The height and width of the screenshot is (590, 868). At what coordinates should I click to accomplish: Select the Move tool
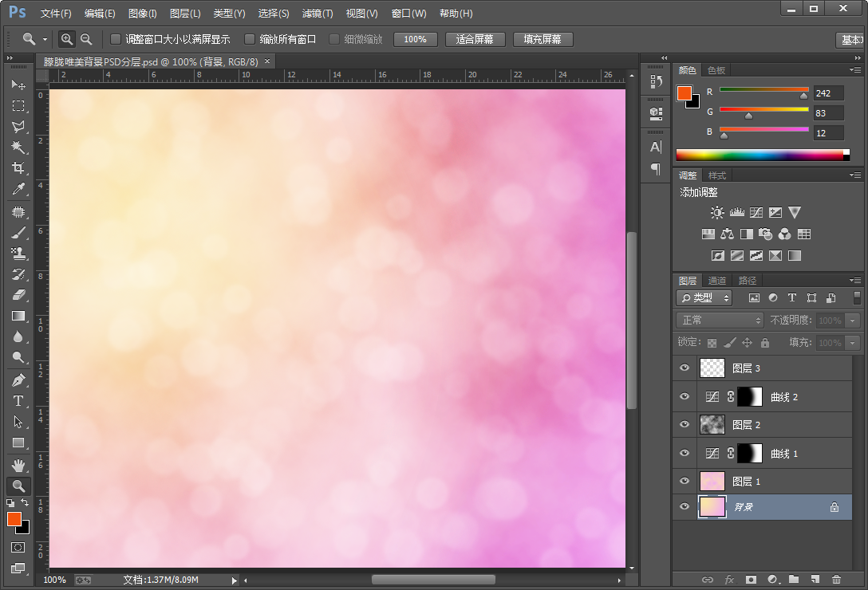pyautogui.click(x=18, y=85)
